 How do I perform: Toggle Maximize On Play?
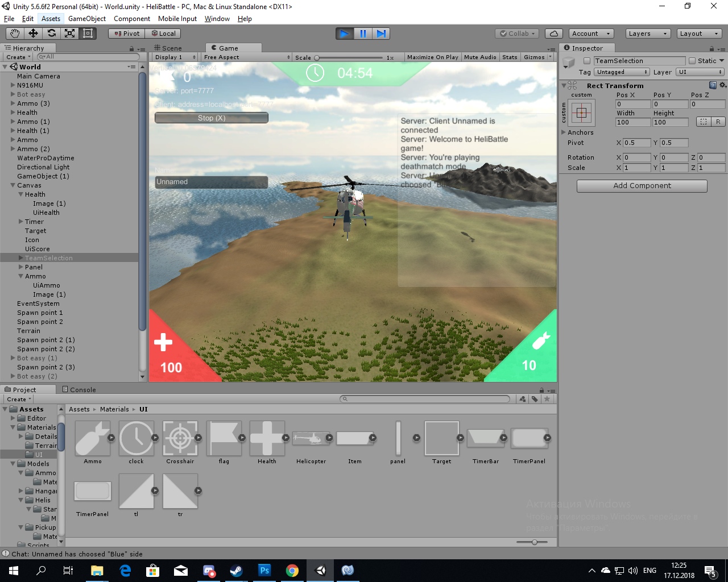(432, 57)
